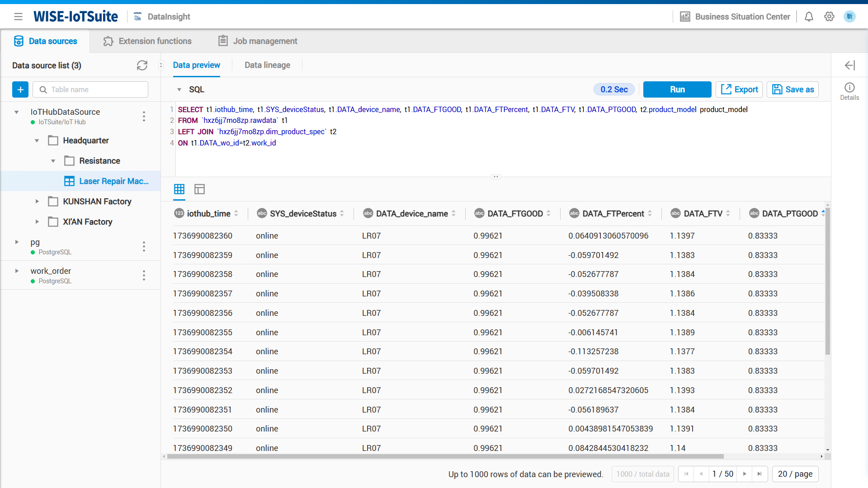Screen dimensions: 868x488
Task: Select the Data preview tab
Action: [x=196, y=65]
